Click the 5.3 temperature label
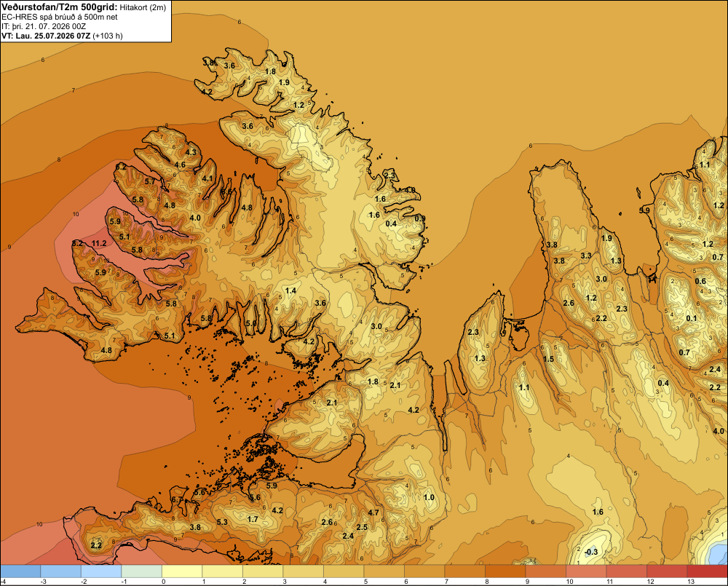Screen dimensions: 728x586 pyautogui.click(x=222, y=522)
